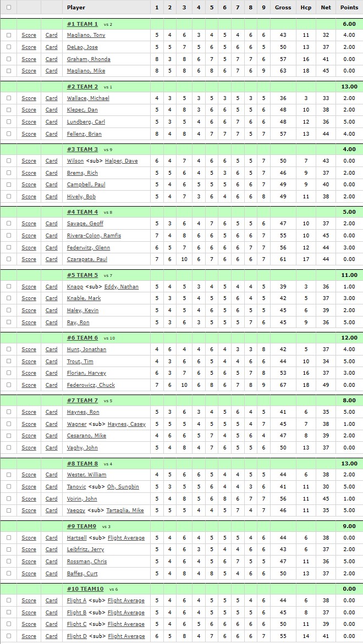Open Card link for Haynes, Ron
The width and height of the screenshot is (363, 644).
pos(51,412)
